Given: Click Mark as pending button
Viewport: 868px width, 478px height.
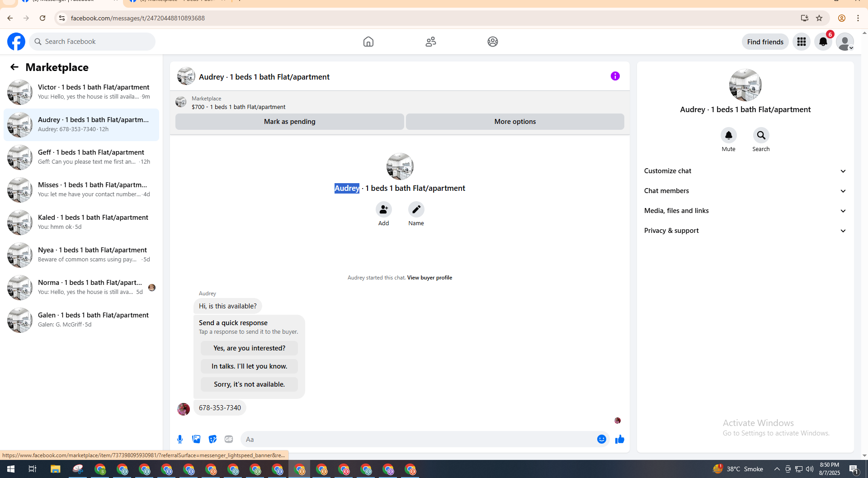Looking at the screenshot, I should click(290, 122).
